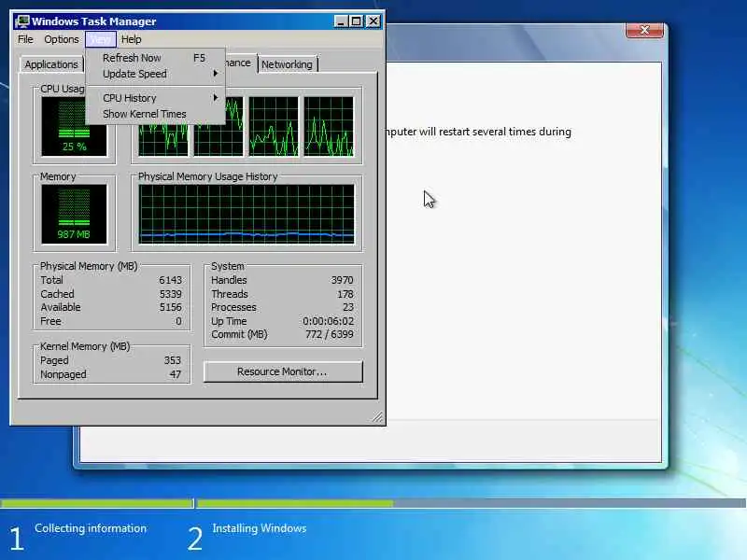Click the Free memory value 0

(x=178, y=321)
